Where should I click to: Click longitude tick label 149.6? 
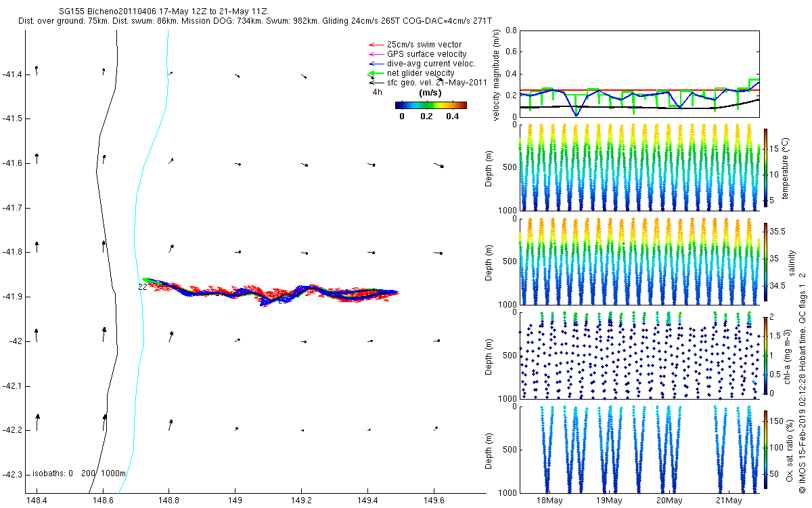coord(434,500)
